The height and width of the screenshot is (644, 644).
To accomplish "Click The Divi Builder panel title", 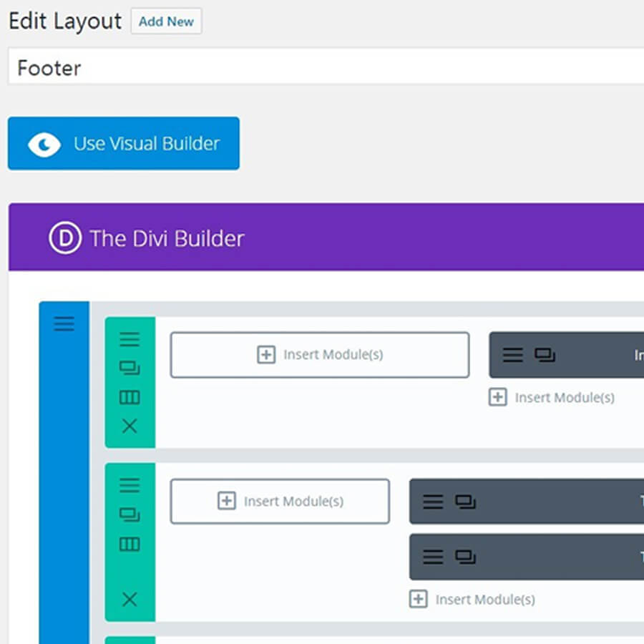I will click(167, 238).
